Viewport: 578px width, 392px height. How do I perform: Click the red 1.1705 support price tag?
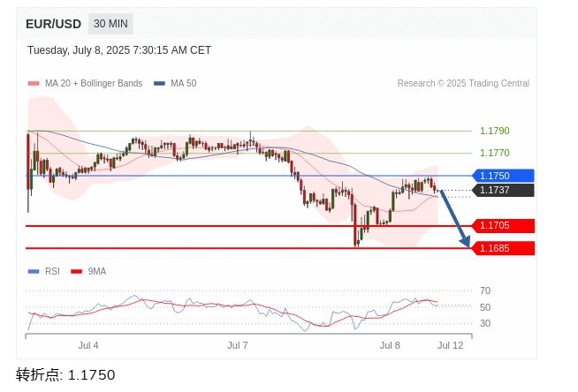point(503,226)
